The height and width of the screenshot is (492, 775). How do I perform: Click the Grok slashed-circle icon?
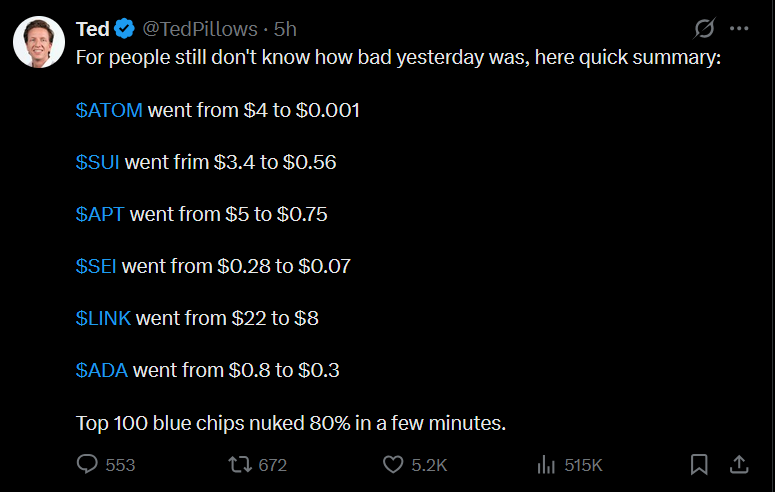tap(704, 28)
